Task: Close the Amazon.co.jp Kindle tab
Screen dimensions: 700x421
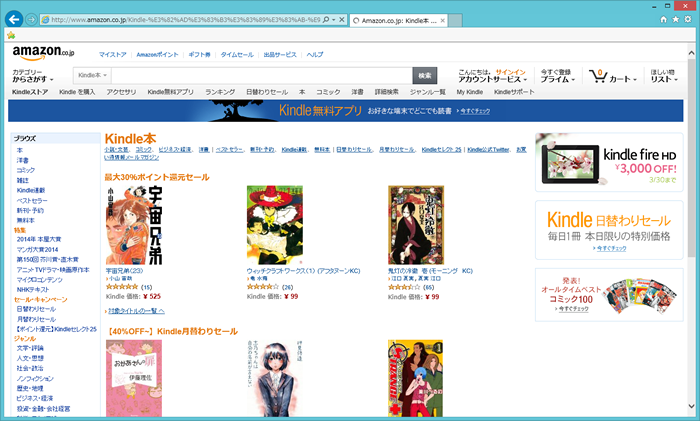Action: 442,21
